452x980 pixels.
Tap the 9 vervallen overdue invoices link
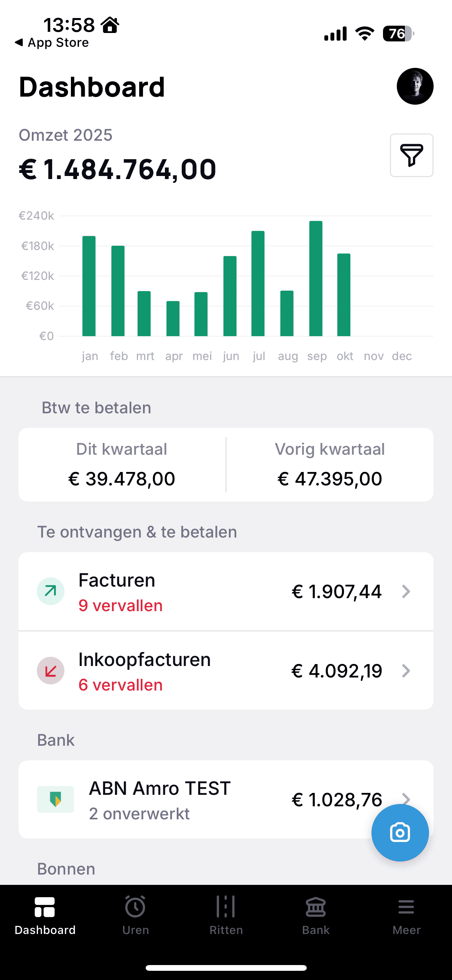coord(120,606)
